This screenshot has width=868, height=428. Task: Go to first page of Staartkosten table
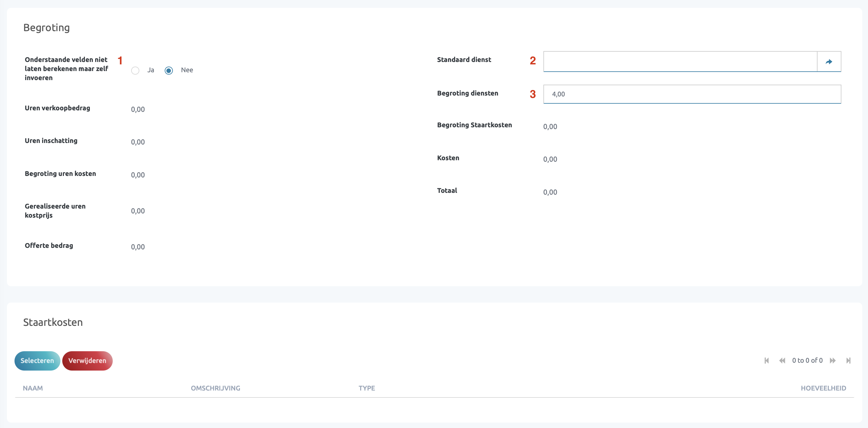[x=766, y=361]
